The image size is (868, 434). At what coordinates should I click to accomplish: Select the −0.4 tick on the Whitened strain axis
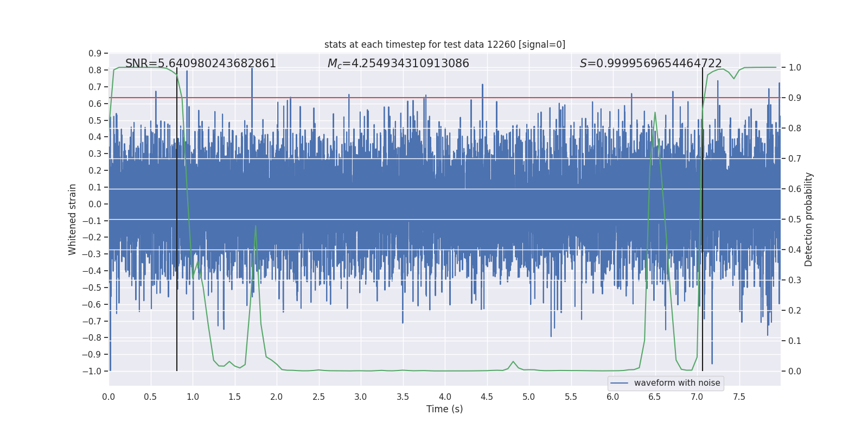[x=92, y=271]
